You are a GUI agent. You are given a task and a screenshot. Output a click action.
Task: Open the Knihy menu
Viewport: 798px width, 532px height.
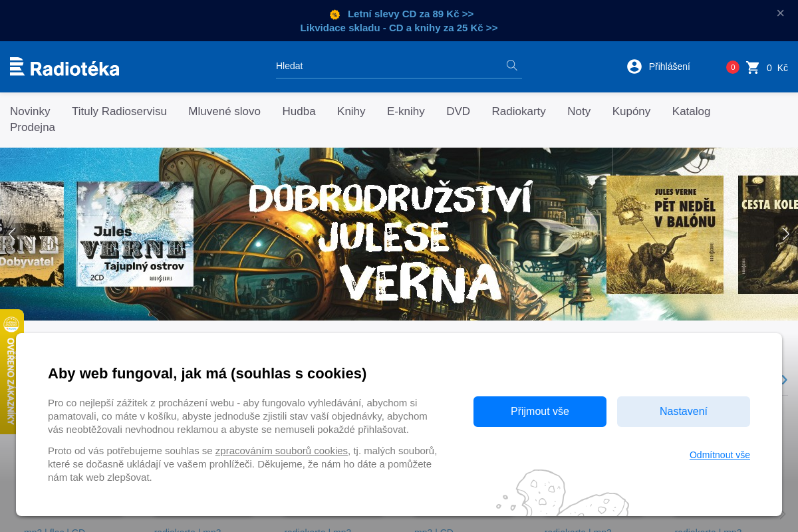(351, 111)
